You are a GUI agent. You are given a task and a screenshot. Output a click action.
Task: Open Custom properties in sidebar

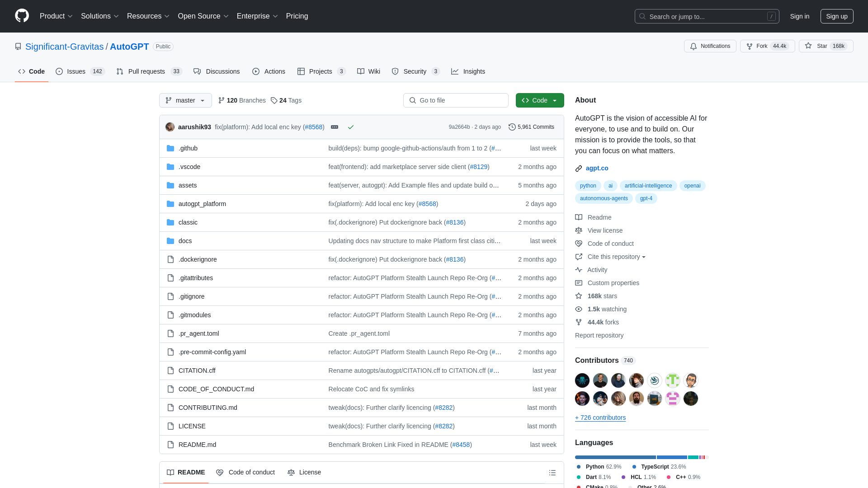tap(607, 283)
